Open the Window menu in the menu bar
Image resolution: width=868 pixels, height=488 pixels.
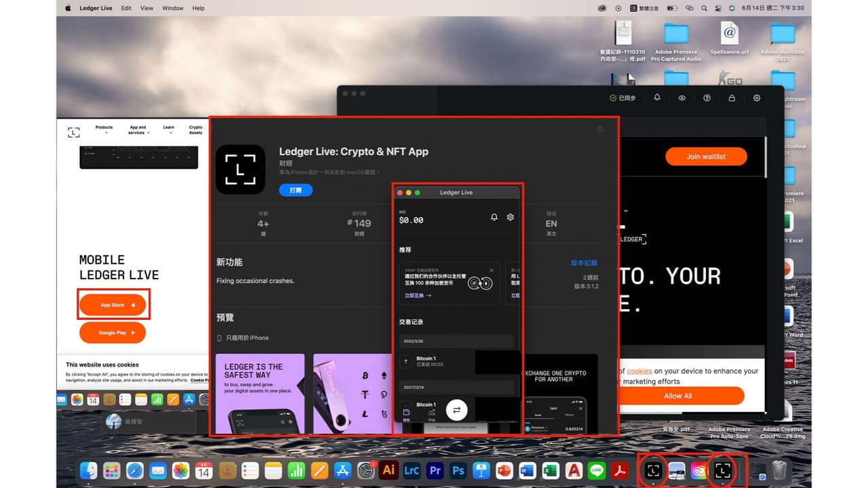[172, 8]
